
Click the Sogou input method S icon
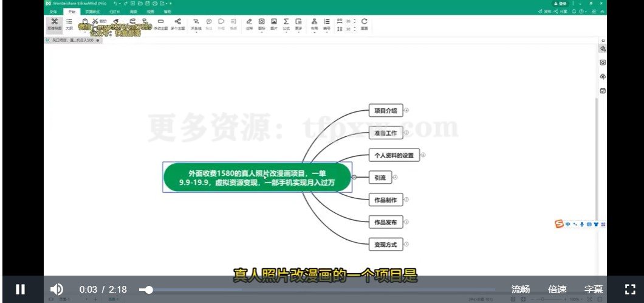pos(559,224)
